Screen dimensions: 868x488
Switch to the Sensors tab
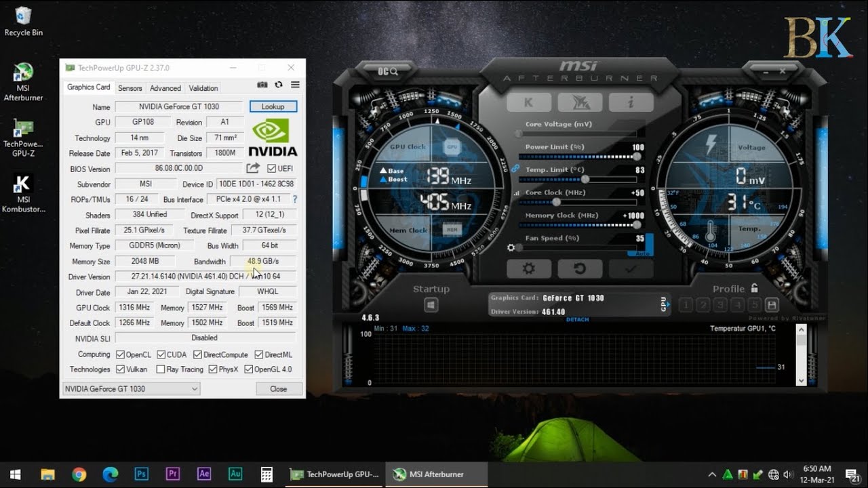click(x=130, y=88)
